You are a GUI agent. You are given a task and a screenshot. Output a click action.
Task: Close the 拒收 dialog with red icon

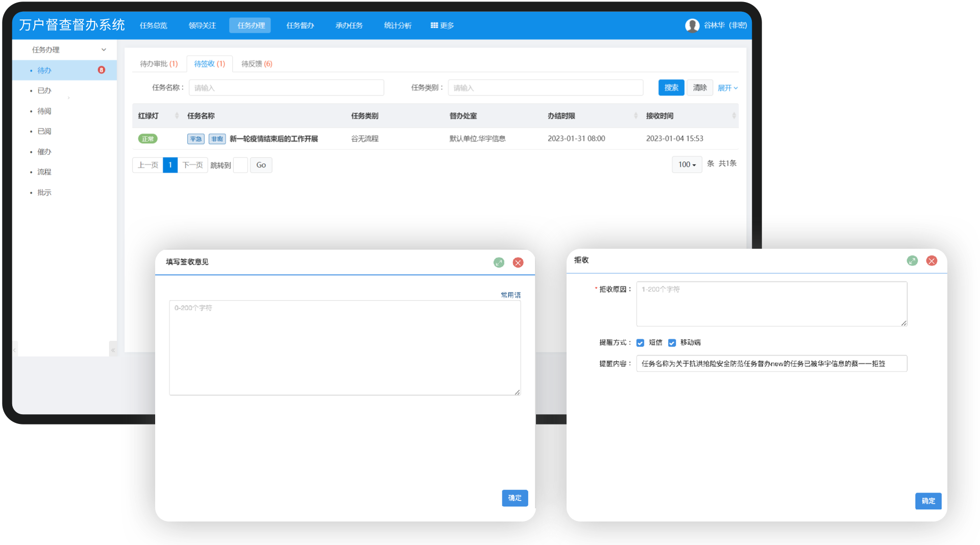pyautogui.click(x=932, y=261)
